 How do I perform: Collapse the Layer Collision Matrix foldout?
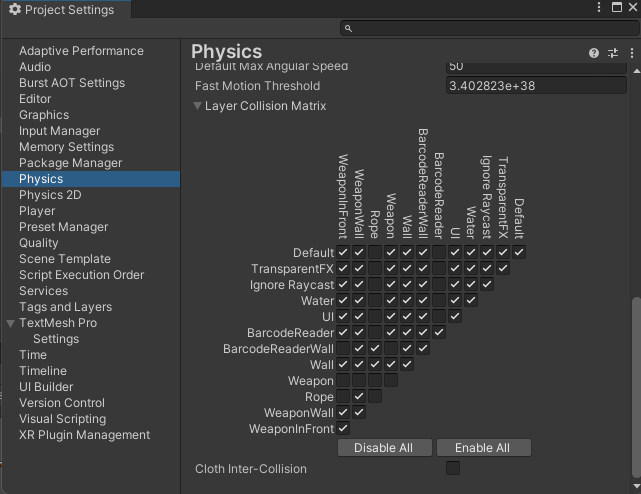[197, 106]
